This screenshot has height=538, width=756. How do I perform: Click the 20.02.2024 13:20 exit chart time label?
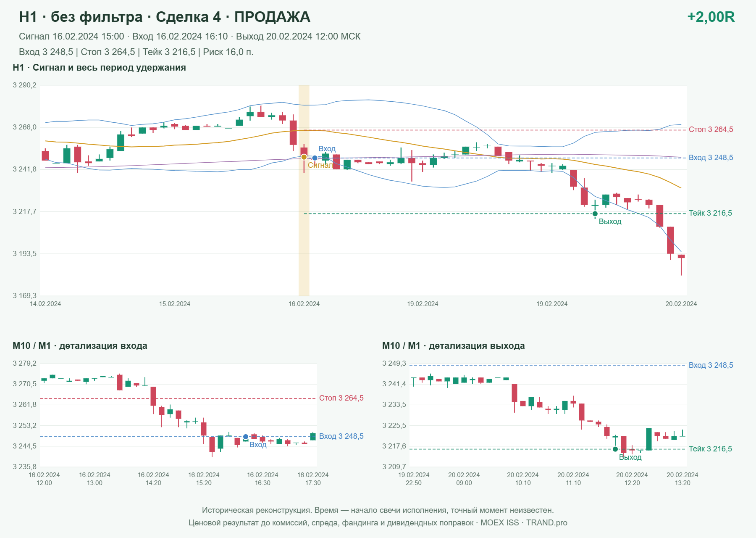point(682,479)
